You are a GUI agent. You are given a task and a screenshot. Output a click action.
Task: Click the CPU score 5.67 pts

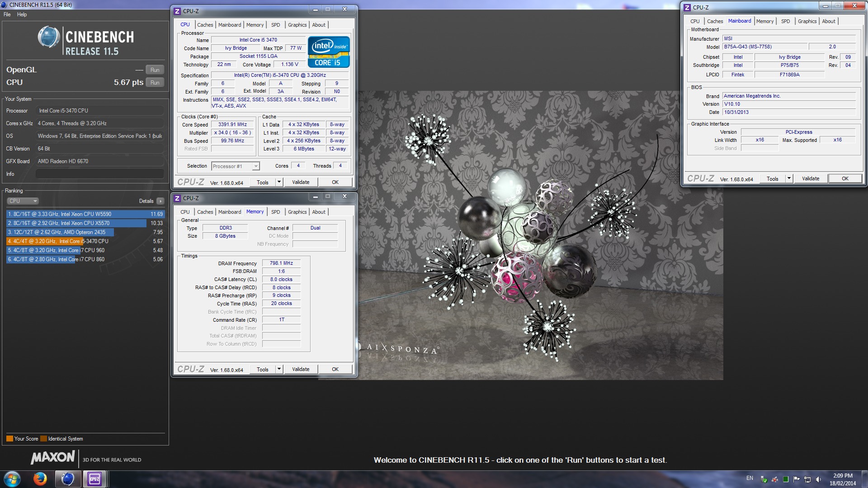coord(128,82)
